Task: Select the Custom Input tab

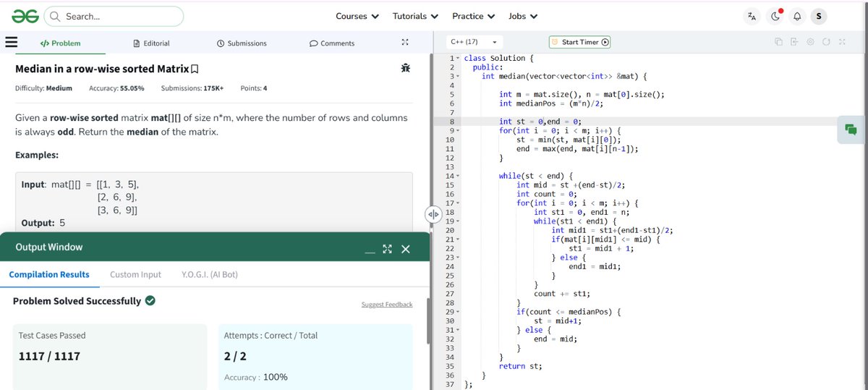Action: [x=135, y=274]
